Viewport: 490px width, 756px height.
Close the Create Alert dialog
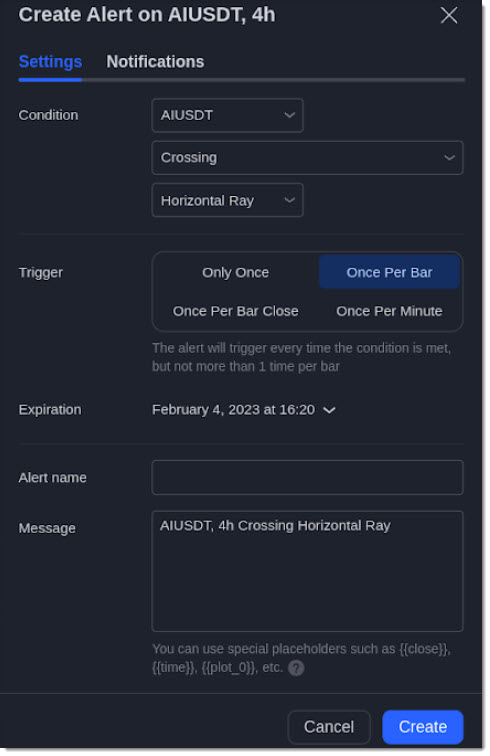pos(449,15)
